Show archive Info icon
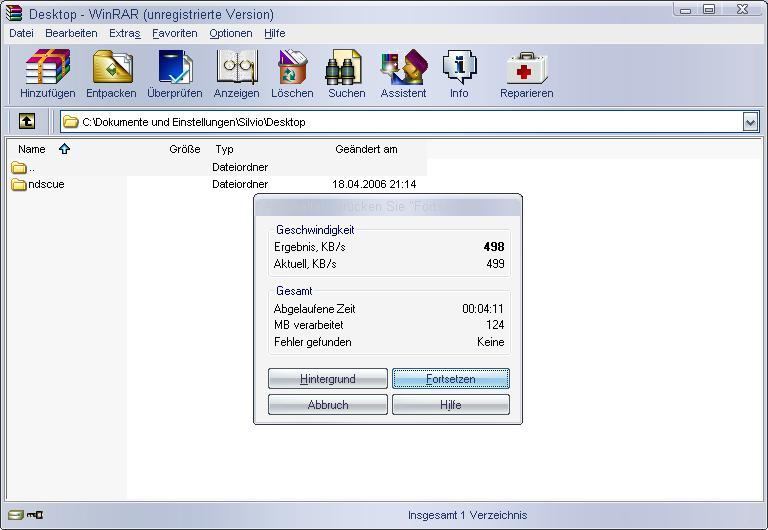 [x=459, y=67]
